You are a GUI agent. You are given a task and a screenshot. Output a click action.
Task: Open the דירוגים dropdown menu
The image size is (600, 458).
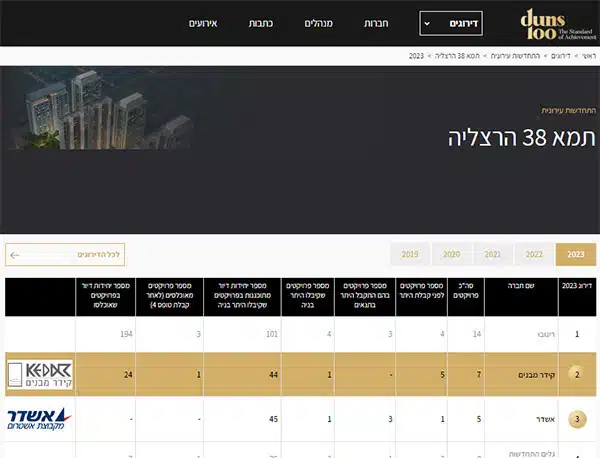[451, 23]
